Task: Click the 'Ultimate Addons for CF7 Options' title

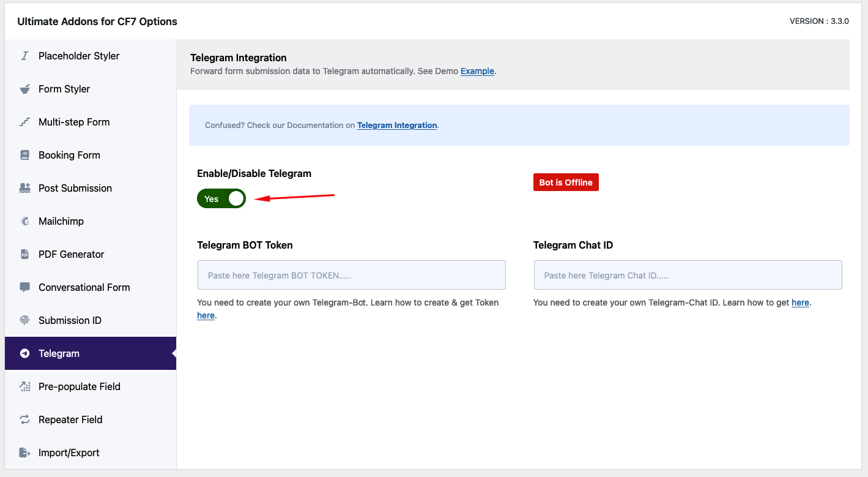Action: tap(97, 21)
